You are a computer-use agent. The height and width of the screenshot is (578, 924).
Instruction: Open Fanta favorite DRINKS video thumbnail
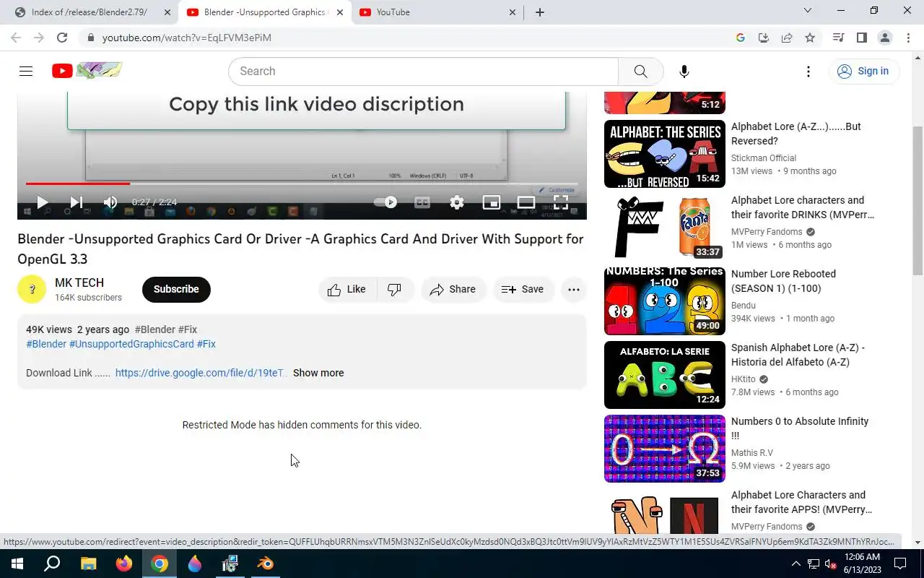coord(665,228)
